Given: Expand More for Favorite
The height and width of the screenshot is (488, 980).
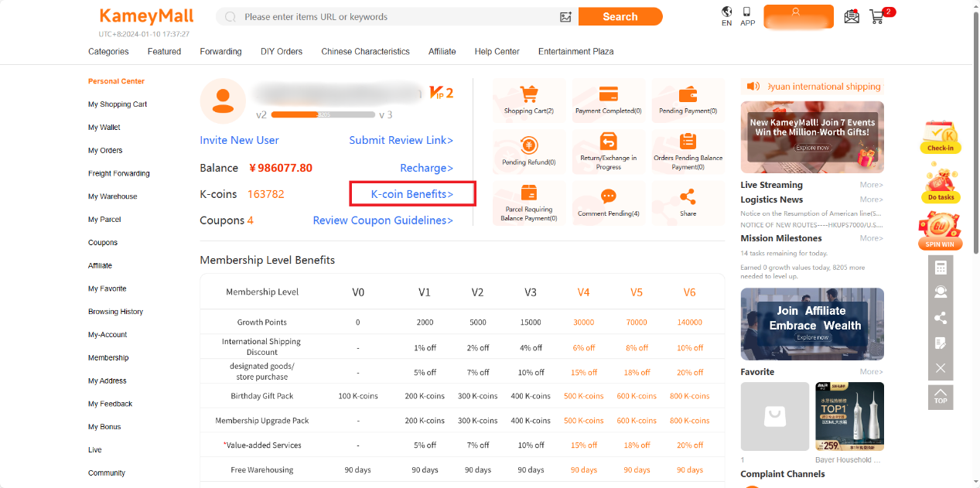Looking at the screenshot, I should pyautogui.click(x=871, y=372).
